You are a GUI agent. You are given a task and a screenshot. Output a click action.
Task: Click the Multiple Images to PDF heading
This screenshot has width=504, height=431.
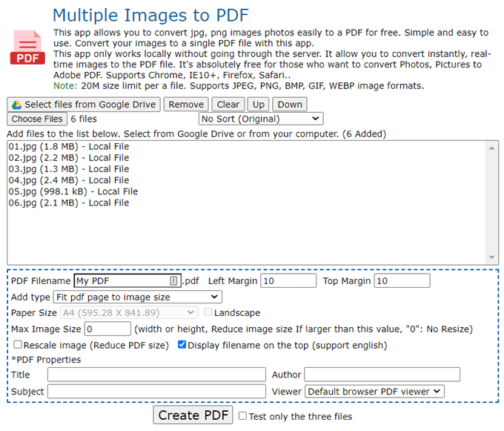point(150,16)
